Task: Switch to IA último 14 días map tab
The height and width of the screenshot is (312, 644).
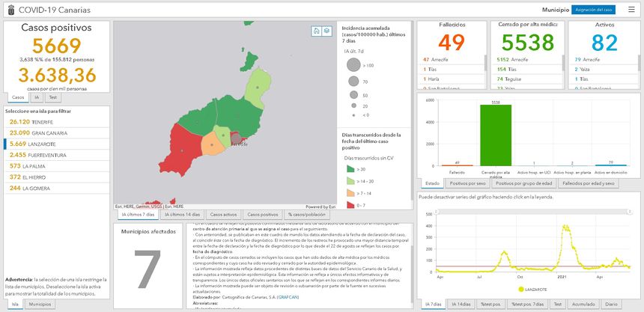Action: pos(183,215)
